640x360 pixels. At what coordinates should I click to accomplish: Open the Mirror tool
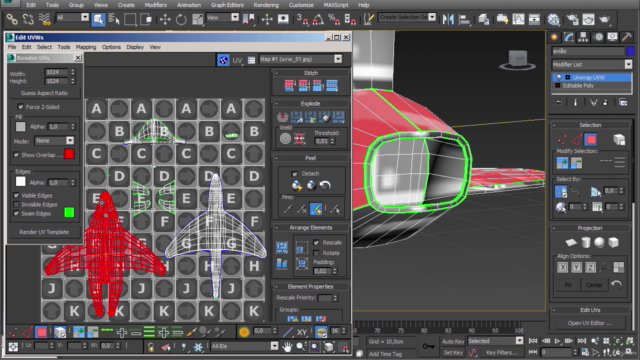click(x=448, y=19)
